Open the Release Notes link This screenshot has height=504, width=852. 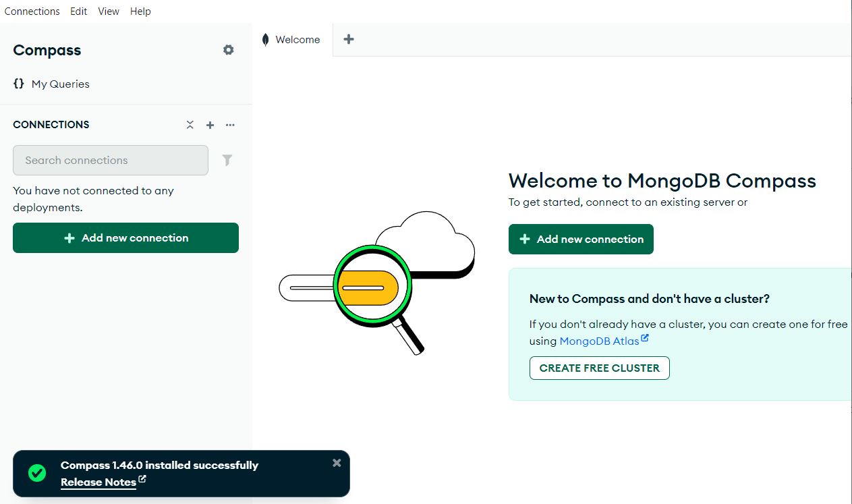point(98,482)
